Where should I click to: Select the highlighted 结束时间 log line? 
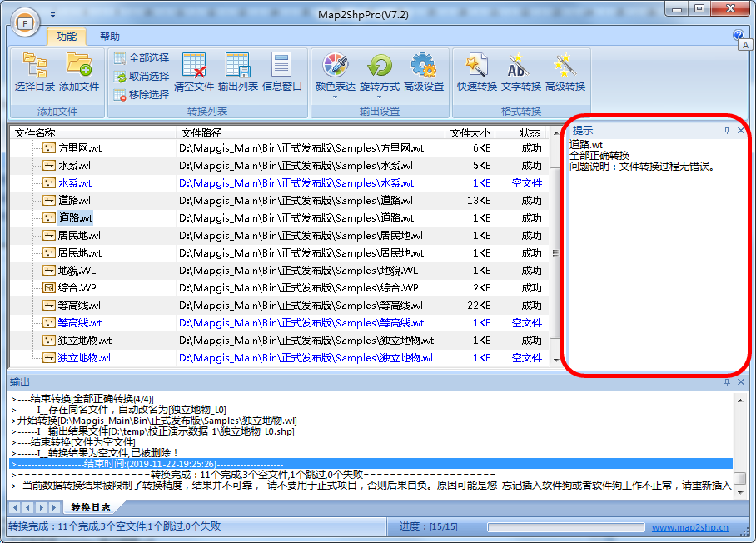coord(371,464)
